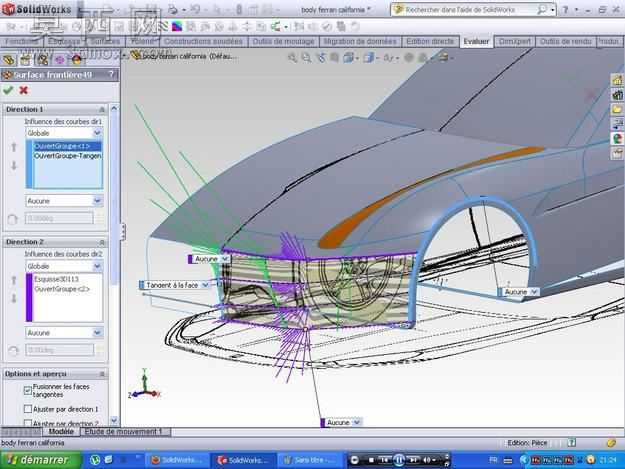The image size is (625, 469).
Task: Select the Modèle bottom tab
Action: [61, 432]
